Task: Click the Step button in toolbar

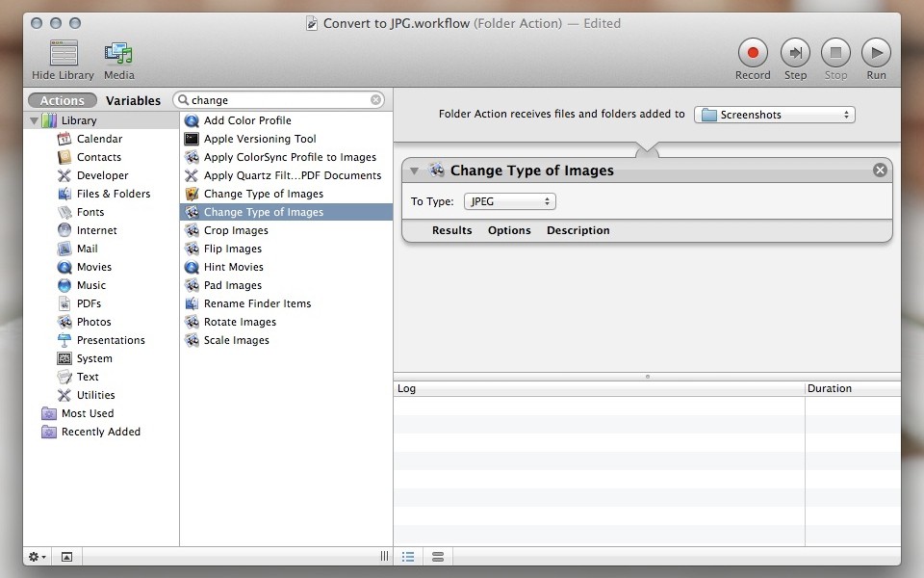Action: [795, 52]
